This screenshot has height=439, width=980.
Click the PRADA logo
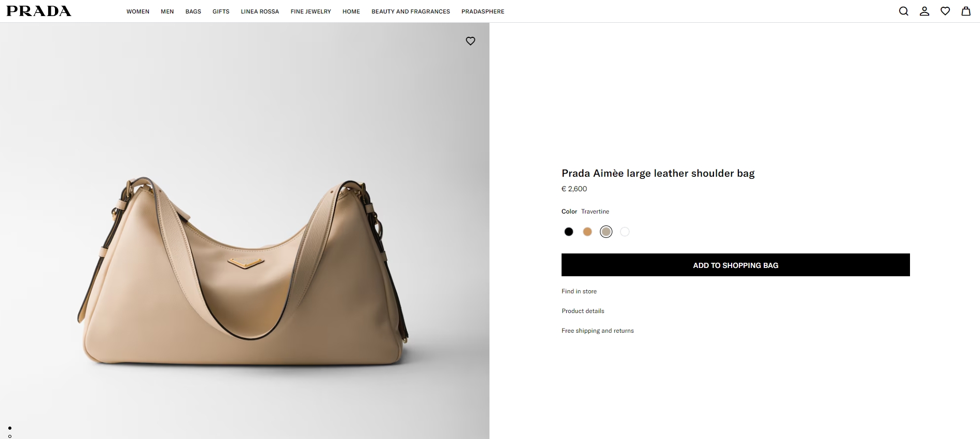39,11
